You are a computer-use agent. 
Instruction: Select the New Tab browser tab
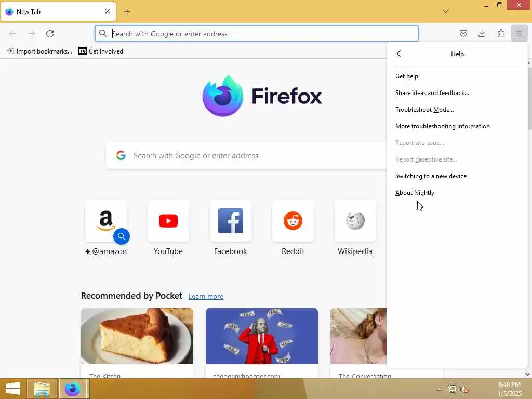pyautogui.click(x=58, y=11)
